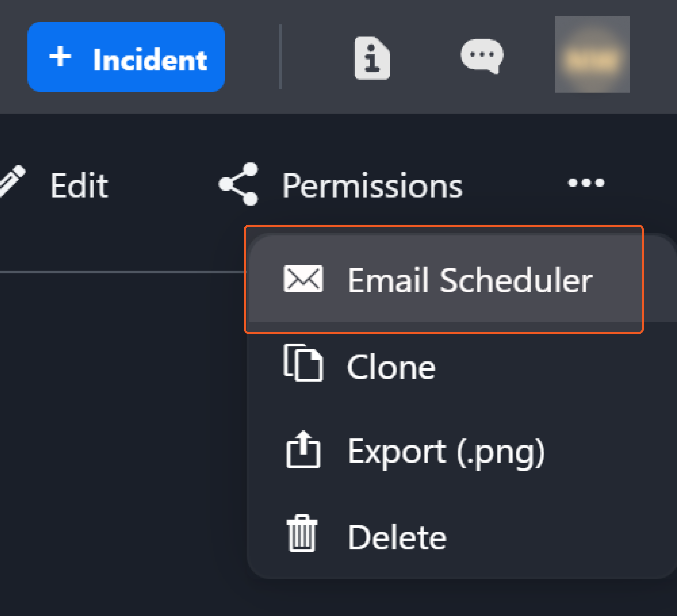Select the Edit text label
This screenshot has height=616, width=677.
point(79,186)
